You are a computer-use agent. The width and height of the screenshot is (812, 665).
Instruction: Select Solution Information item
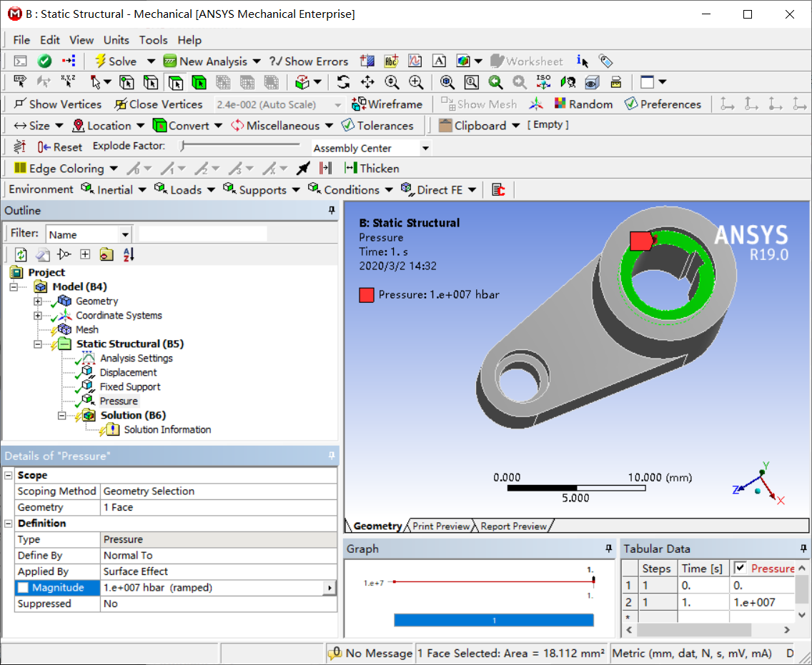pos(167,429)
